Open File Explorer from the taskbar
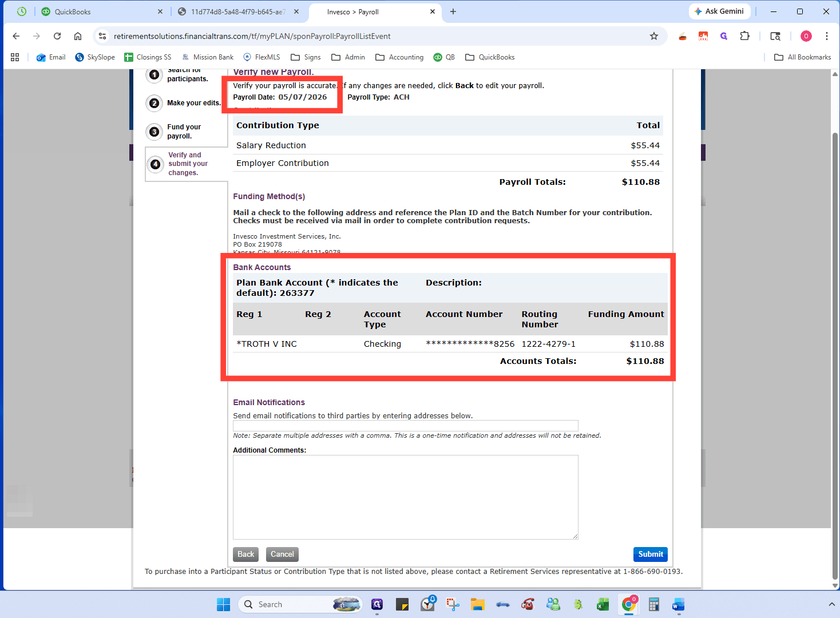840x618 pixels. click(x=478, y=604)
